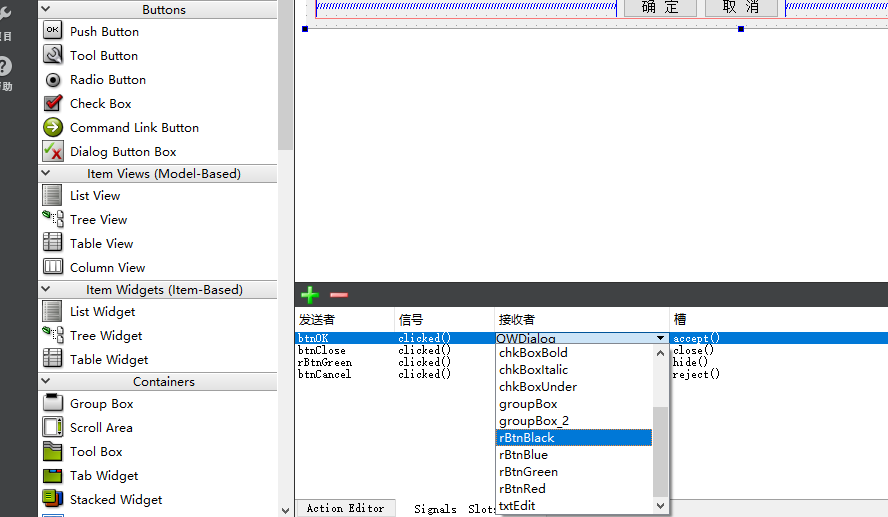
Task: Click receiver dropdown list scroll down arrow
Action: pos(660,506)
